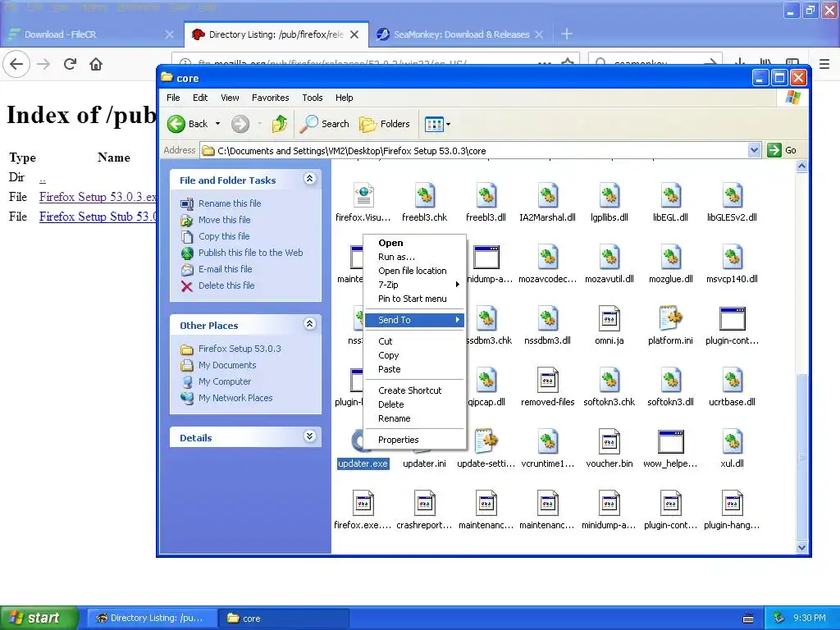
Task: Collapse the File and Folder Tasks panel
Action: coord(309,179)
